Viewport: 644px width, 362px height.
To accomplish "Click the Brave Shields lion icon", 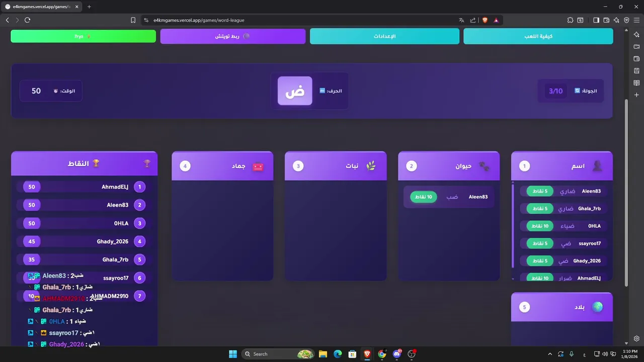I will click(485, 20).
